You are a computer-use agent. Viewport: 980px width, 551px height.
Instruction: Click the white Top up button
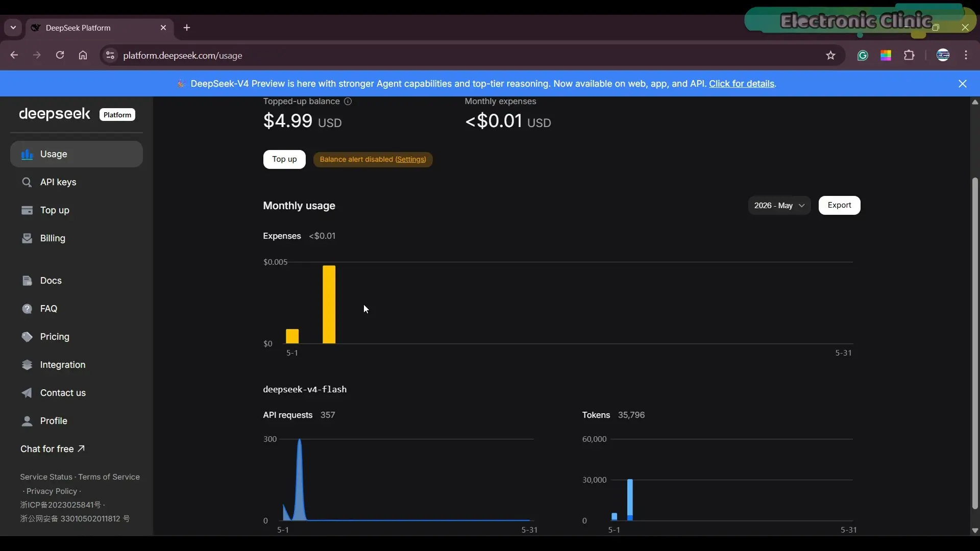tap(284, 159)
